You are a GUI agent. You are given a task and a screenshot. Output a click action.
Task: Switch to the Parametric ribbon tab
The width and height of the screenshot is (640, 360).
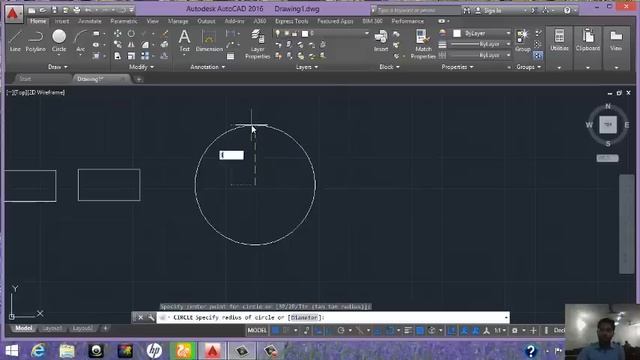click(124, 21)
